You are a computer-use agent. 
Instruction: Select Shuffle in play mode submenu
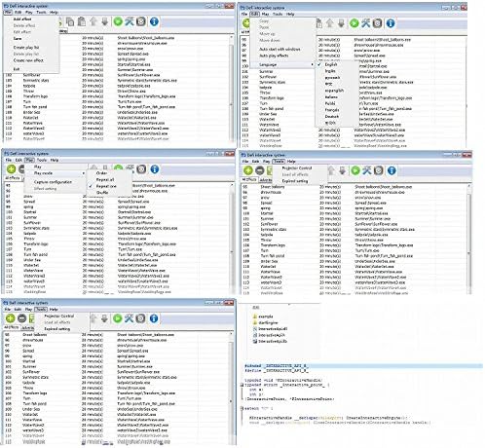[x=102, y=193]
